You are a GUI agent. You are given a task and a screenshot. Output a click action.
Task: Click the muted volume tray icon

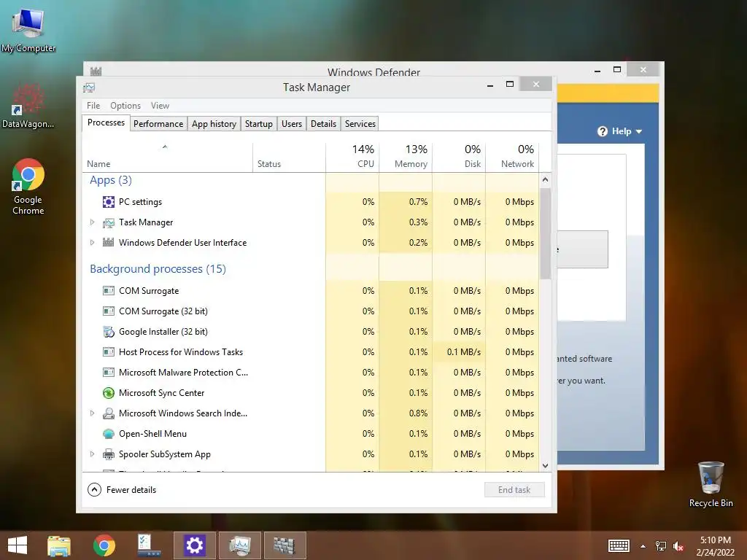coord(678,546)
